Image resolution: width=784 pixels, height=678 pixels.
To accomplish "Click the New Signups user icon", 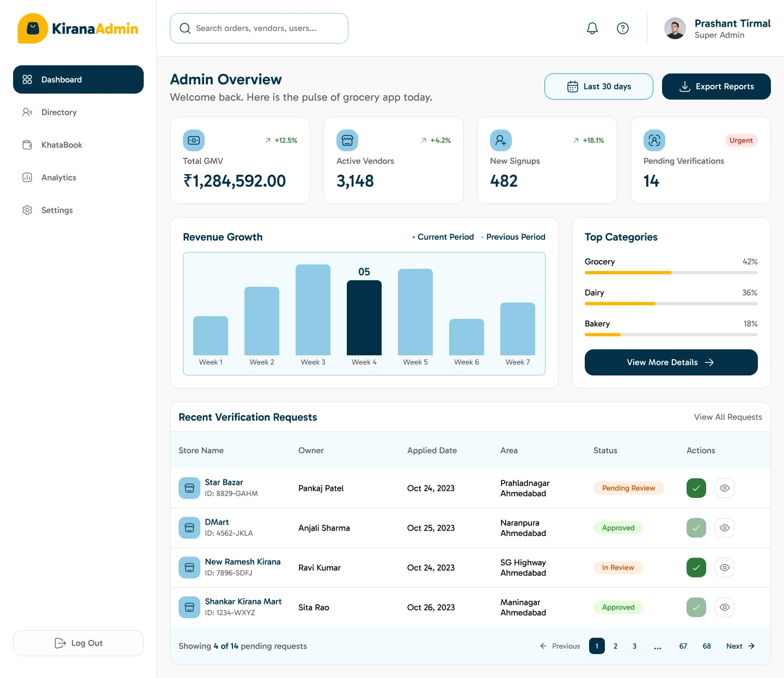I will click(501, 140).
